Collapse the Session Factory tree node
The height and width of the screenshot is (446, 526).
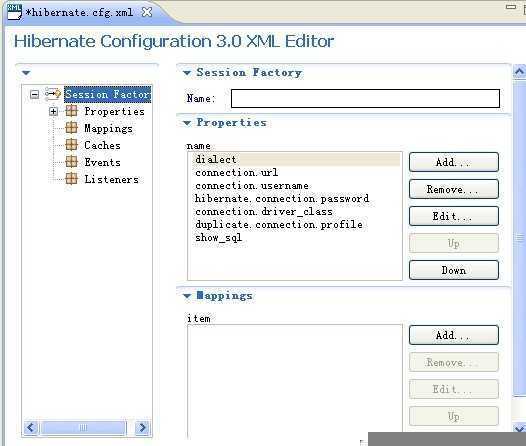tap(35, 94)
